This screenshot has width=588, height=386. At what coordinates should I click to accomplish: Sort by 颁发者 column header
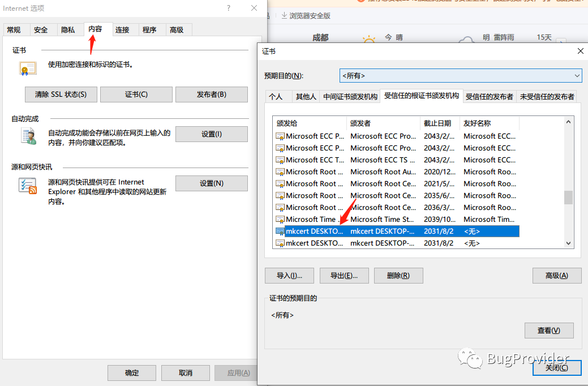pyautogui.click(x=384, y=123)
